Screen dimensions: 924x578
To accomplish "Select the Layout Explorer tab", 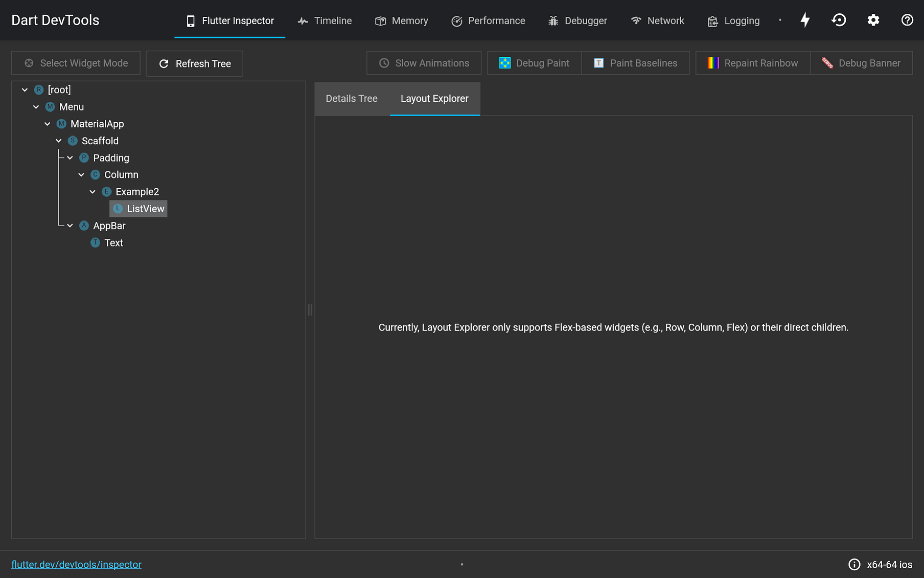I will (x=434, y=98).
